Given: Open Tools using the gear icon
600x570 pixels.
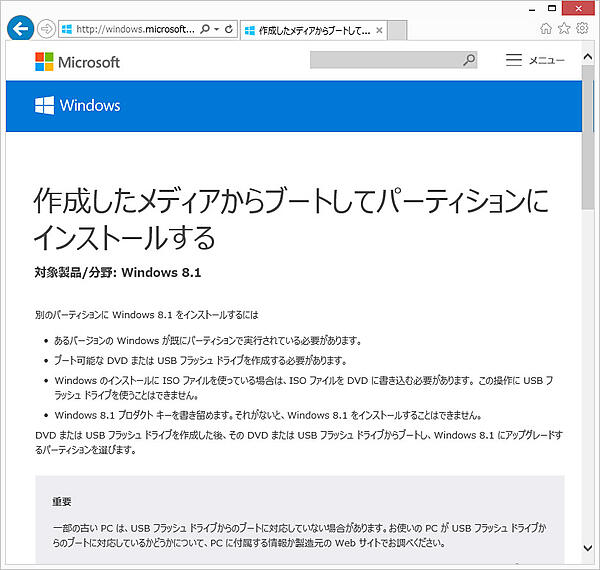Looking at the screenshot, I should coord(582,28).
